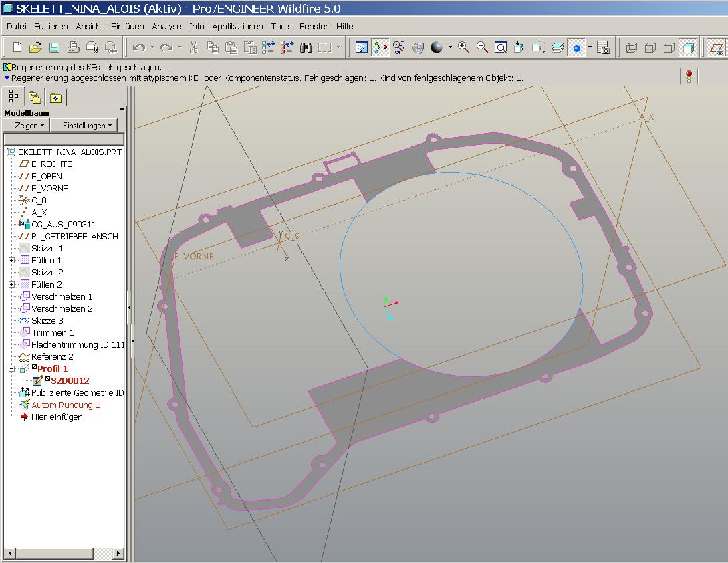The image size is (728, 563).
Task: Refit the model with the zoom window icon
Action: point(501,47)
